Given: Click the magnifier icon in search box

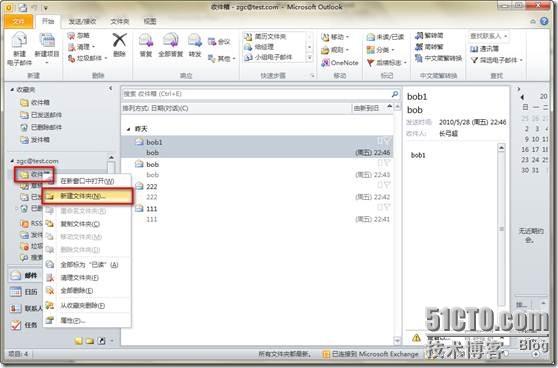Looking at the screenshot, I should (x=395, y=94).
